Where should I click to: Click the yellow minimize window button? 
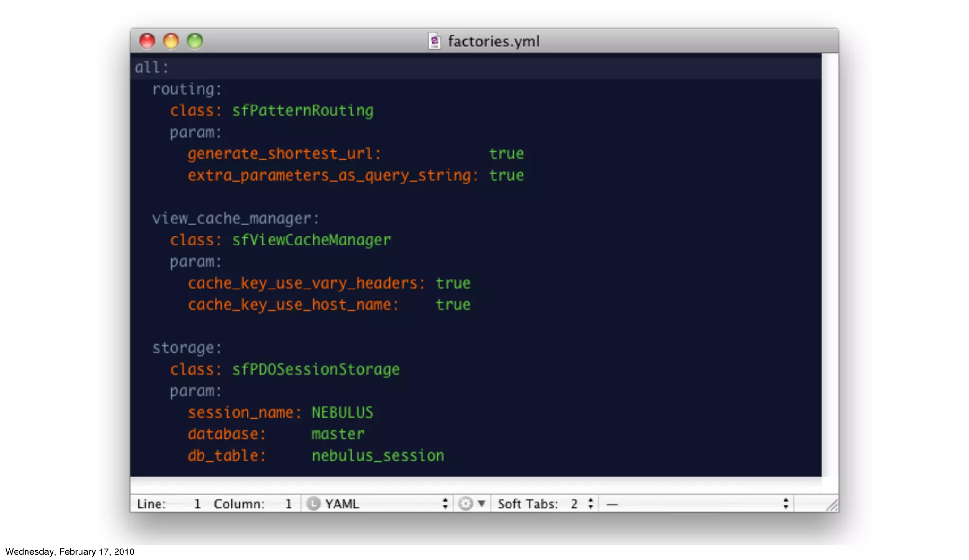pyautogui.click(x=171, y=41)
